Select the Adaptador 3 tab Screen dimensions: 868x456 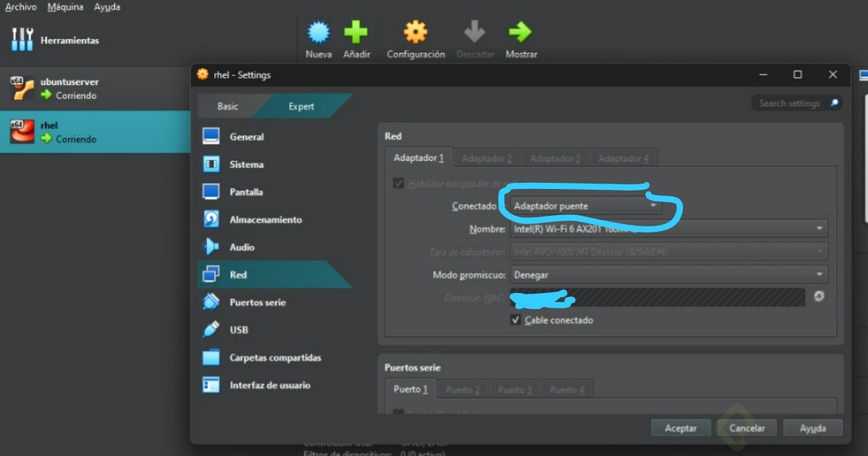[x=555, y=158]
